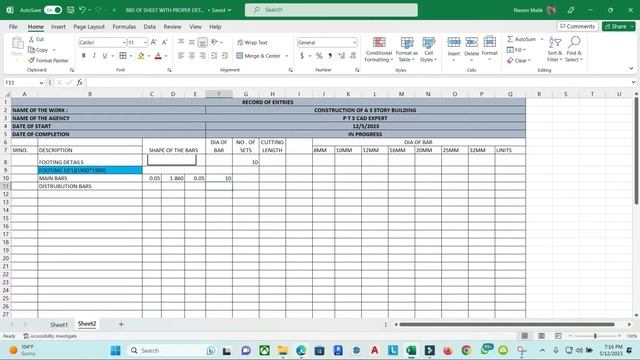This screenshot has width=640, height=360.
Task: Switch to Page Layout tab
Action: (x=89, y=27)
